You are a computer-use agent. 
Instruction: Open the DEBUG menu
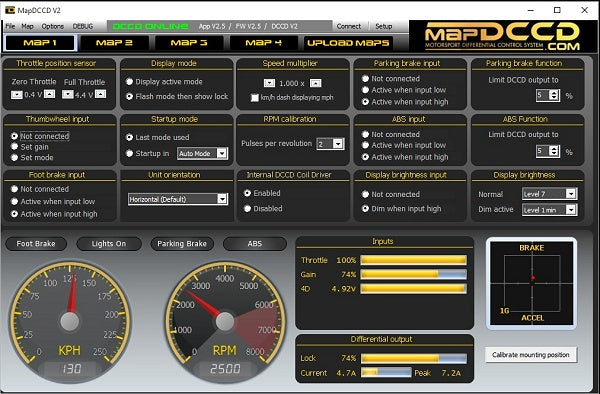point(83,26)
